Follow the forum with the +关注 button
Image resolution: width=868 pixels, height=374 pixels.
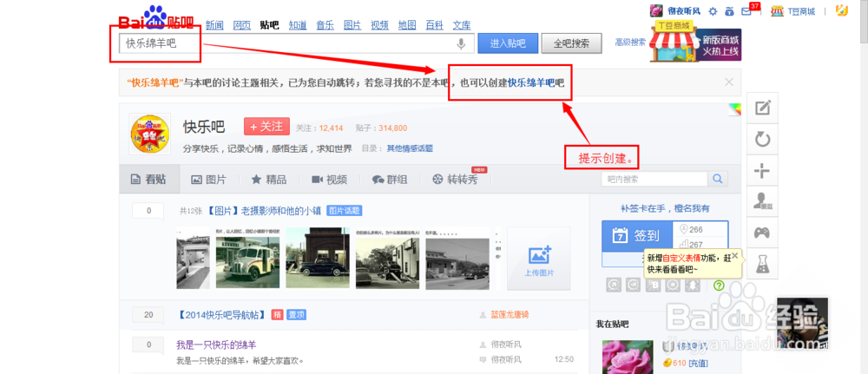266,127
